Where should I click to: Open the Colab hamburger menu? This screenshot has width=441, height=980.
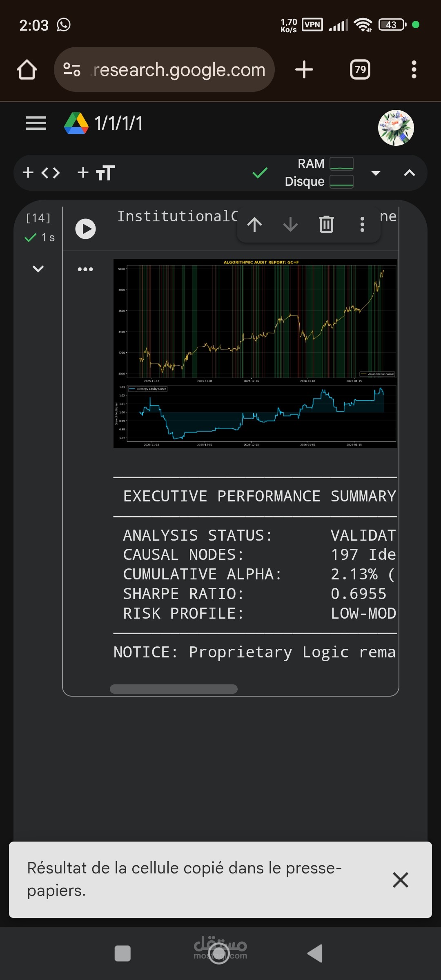[36, 123]
